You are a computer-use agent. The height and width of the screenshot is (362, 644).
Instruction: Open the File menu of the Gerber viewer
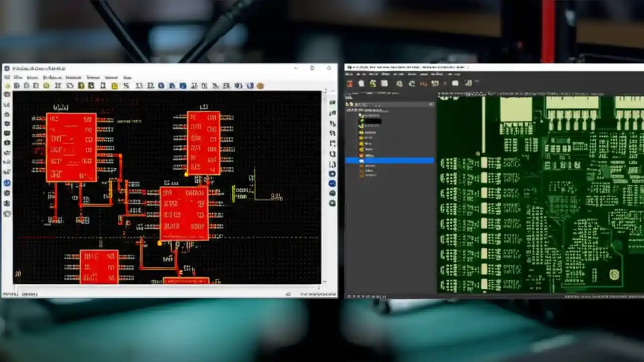pyautogui.click(x=348, y=74)
